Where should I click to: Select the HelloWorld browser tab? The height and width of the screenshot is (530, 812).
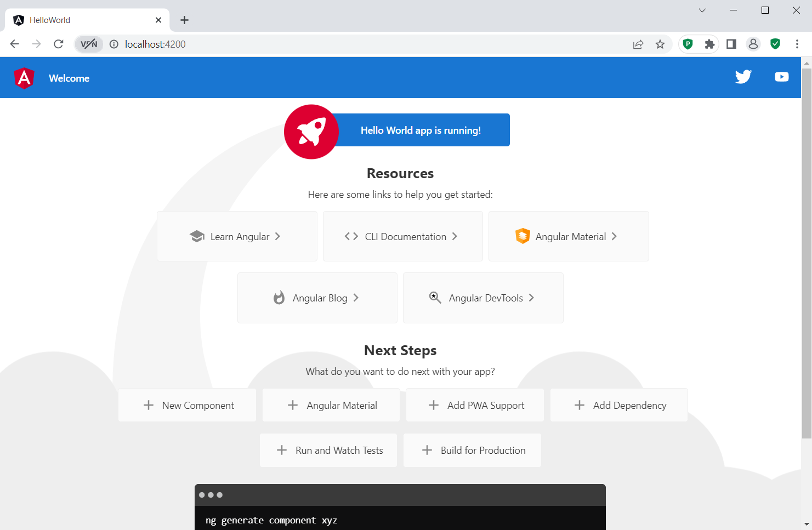coord(87,20)
